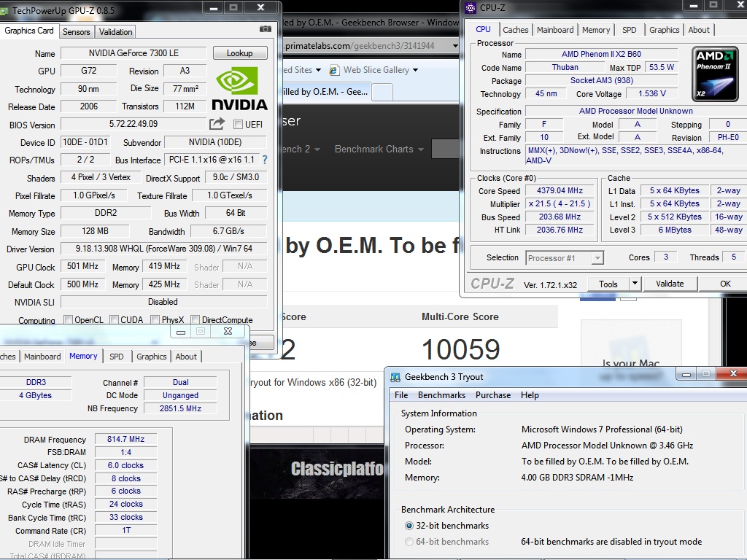Open the CPU-Z Tools dropdown arrow
The width and height of the screenshot is (747, 560).
[x=635, y=284]
